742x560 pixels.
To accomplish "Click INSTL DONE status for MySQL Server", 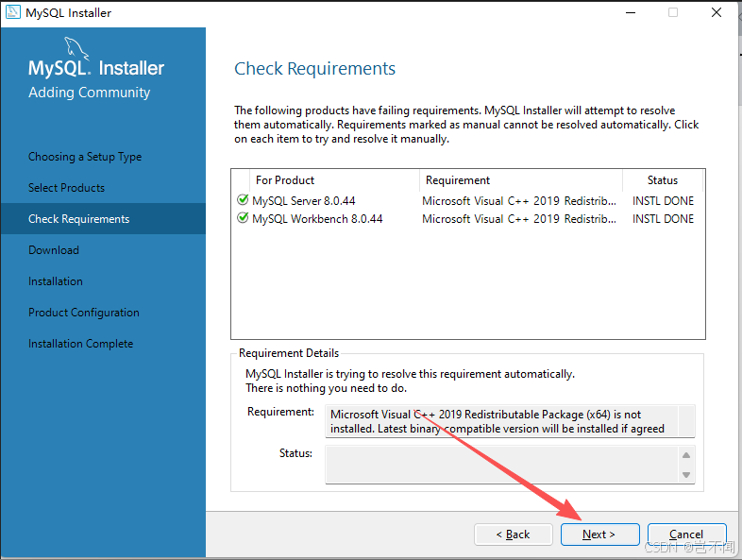I will point(663,201).
